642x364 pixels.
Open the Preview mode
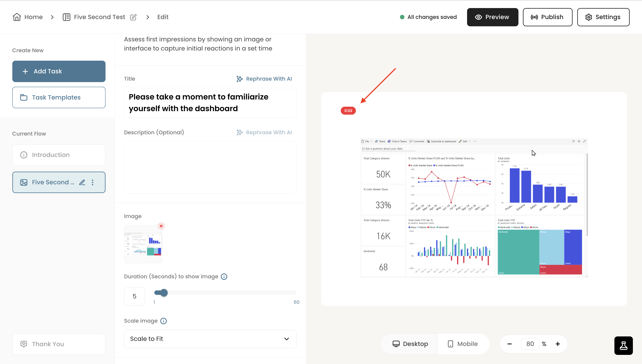[x=492, y=17]
